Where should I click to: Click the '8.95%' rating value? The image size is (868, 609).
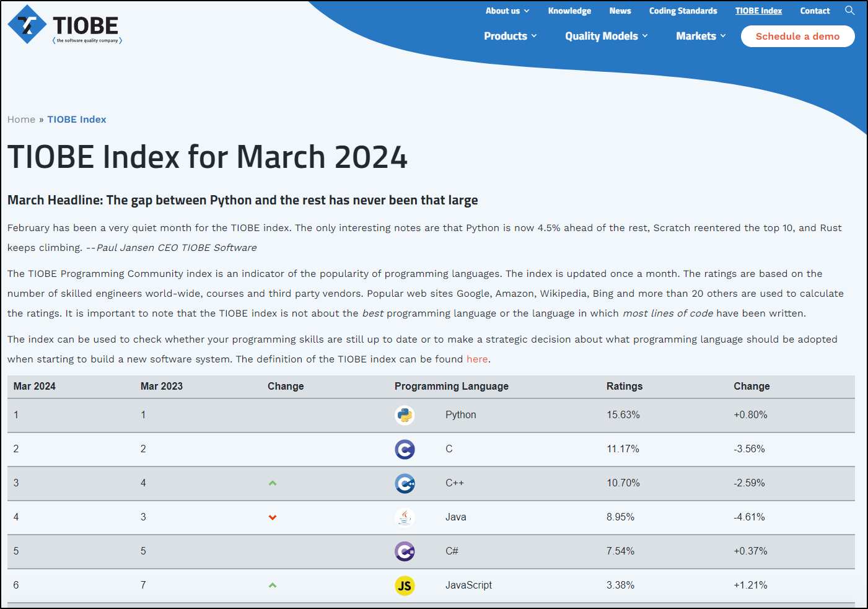(620, 517)
